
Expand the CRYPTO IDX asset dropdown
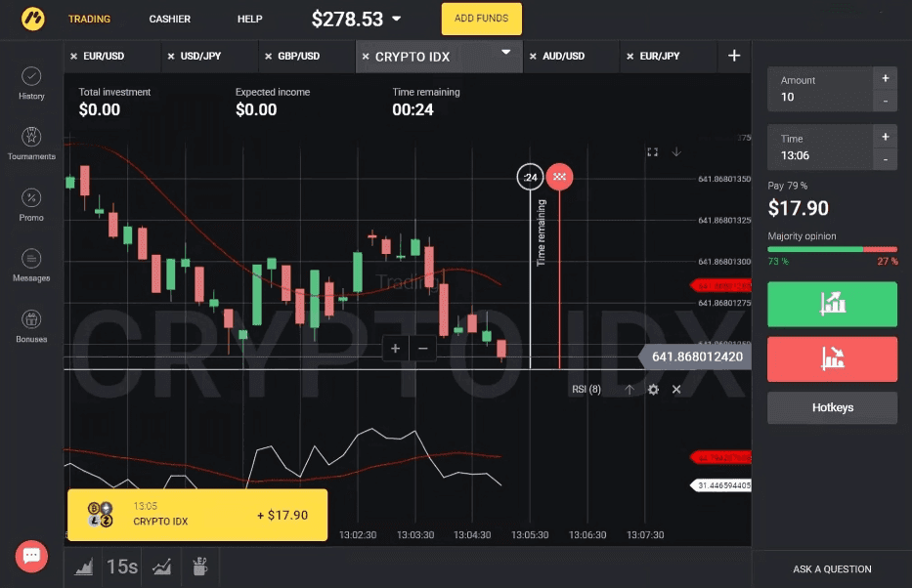click(x=506, y=53)
